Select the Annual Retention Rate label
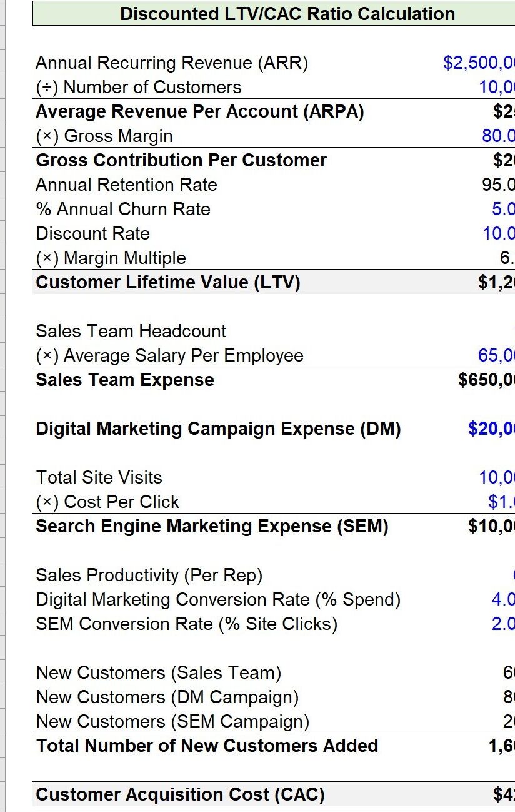 coord(127,185)
